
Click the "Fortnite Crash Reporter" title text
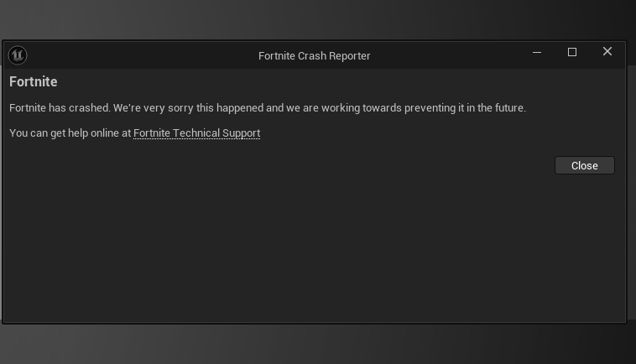(x=315, y=55)
